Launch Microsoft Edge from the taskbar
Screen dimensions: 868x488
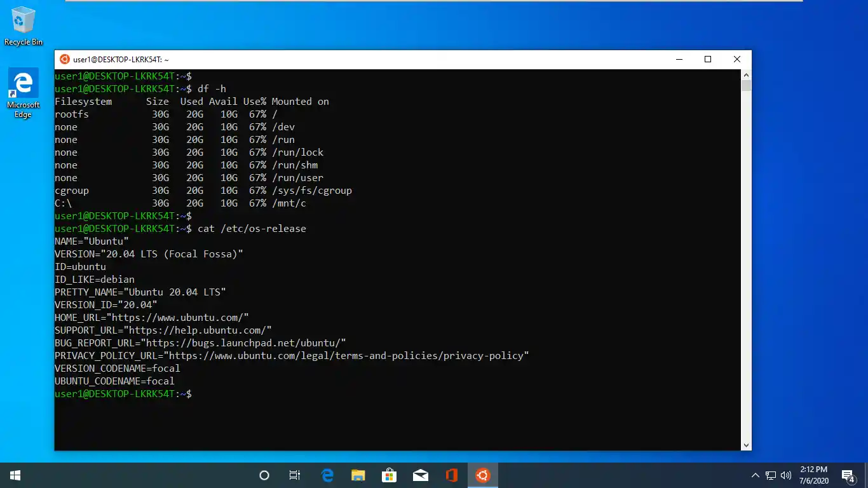pyautogui.click(x=327, y=475)
